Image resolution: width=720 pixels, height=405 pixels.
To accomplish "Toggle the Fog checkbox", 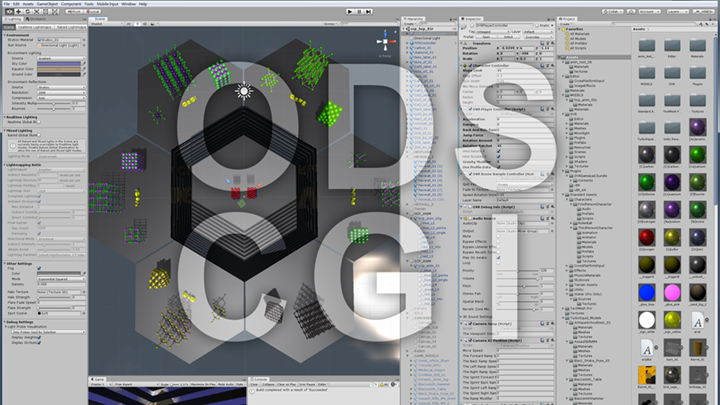I will pyautogui.click(x=39, y=268).
